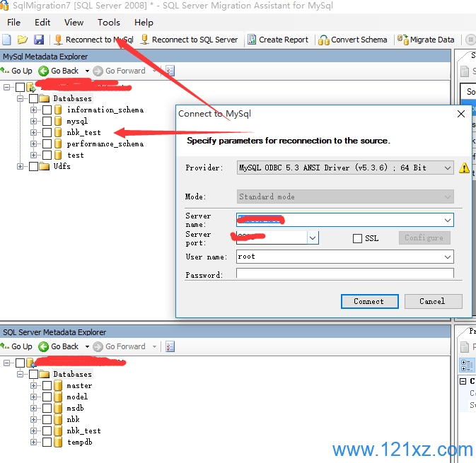
Task: Click the filter icon in SQL Server Metadata Explorer toolbar
Action: coord(170,346)
